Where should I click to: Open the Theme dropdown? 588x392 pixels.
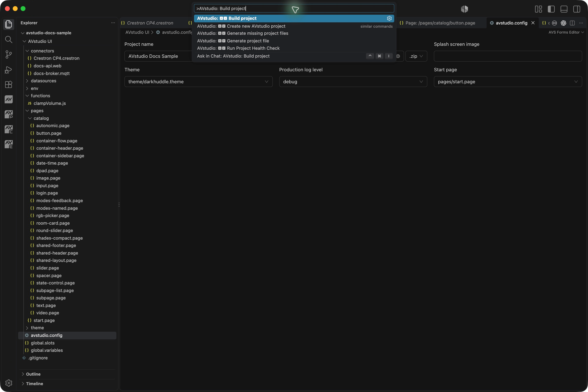click(198, 82)
